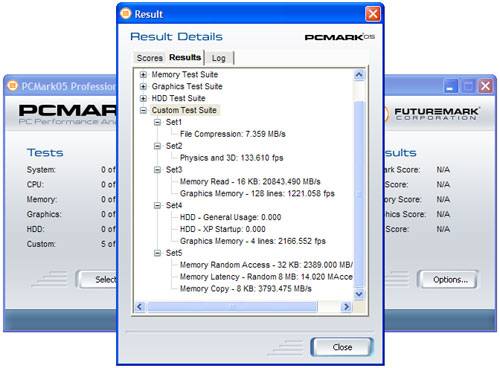500x368 pixels.
Task: Click the scroll up arrow of results list
Action: 359,75
